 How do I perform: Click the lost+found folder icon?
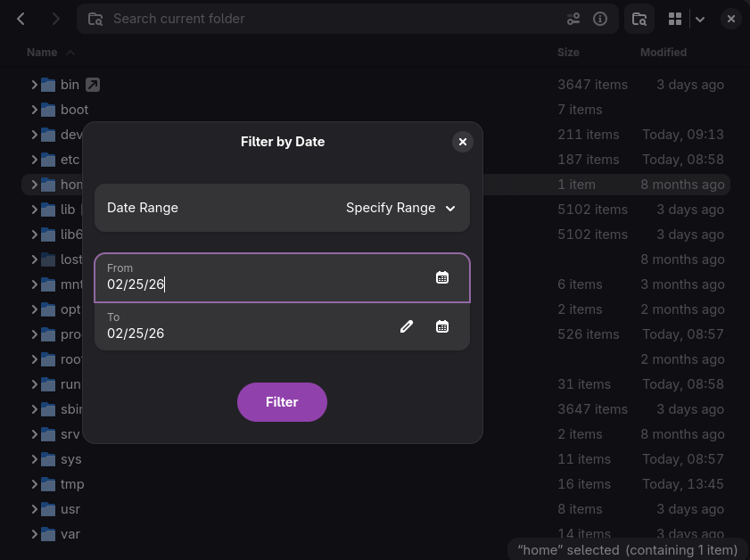point(48,259)
